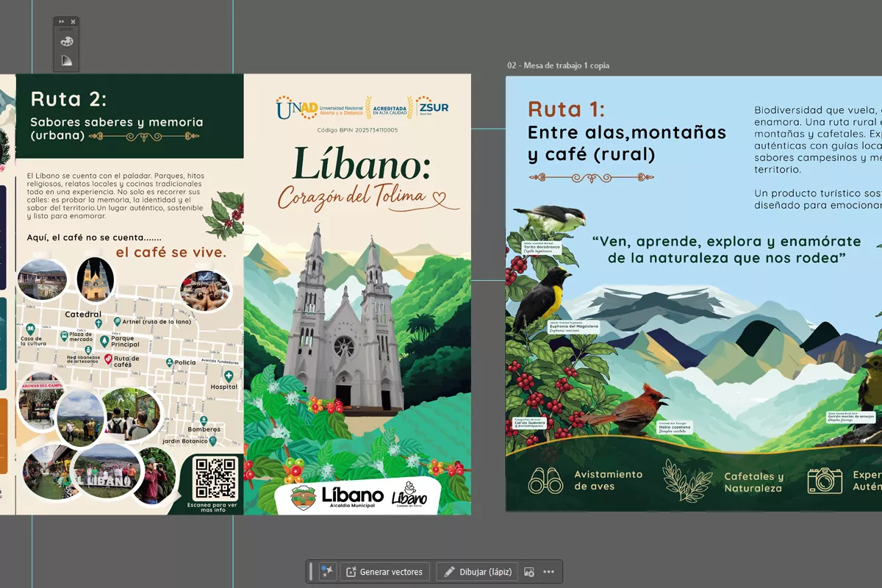
Task: Open more options ellipsis in task bar
Action: click(x=549, y=572)
